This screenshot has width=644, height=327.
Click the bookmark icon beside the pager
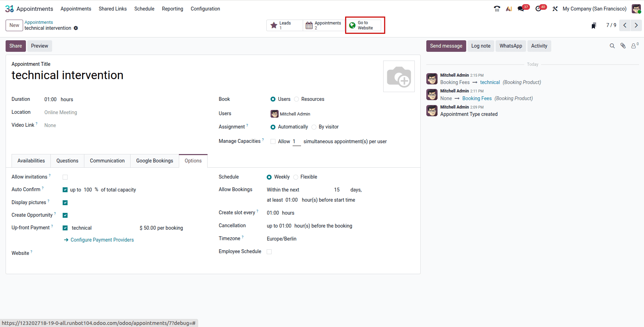pyautogui.click(x=594, y=26)
